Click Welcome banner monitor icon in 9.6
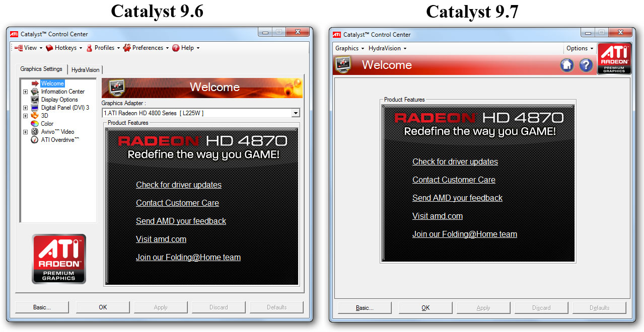This screenshot has height=332, width=644. tap(117, 87)
